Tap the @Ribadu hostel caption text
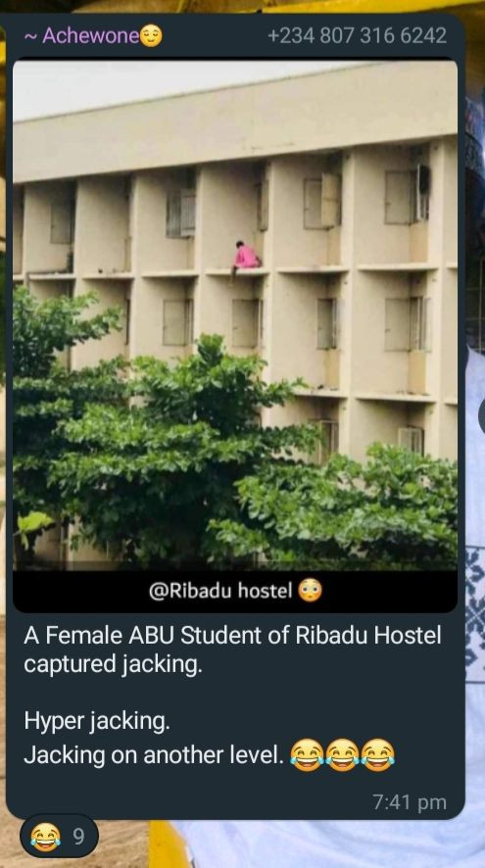485x868 pixels. [x=220, y=591]
